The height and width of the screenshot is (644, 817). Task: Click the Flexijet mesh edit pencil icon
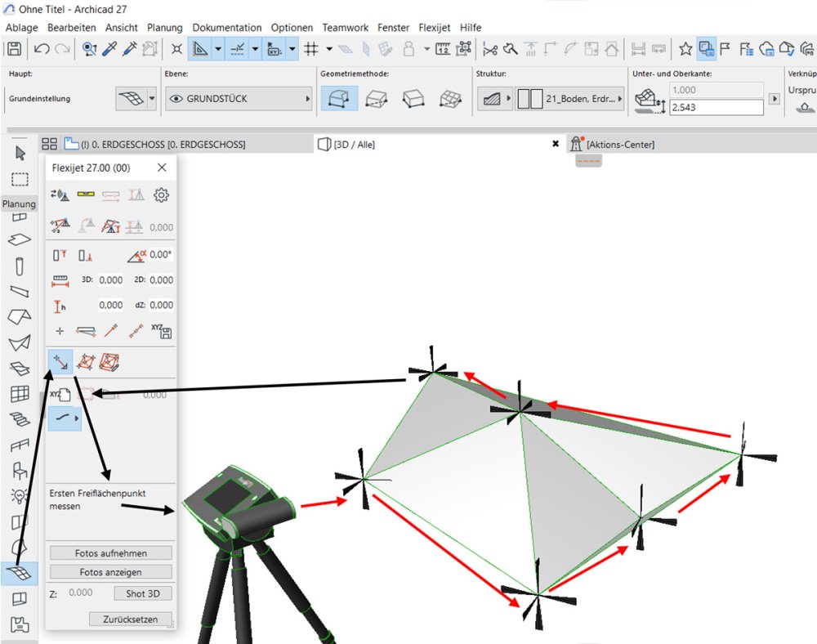[109, 362]
